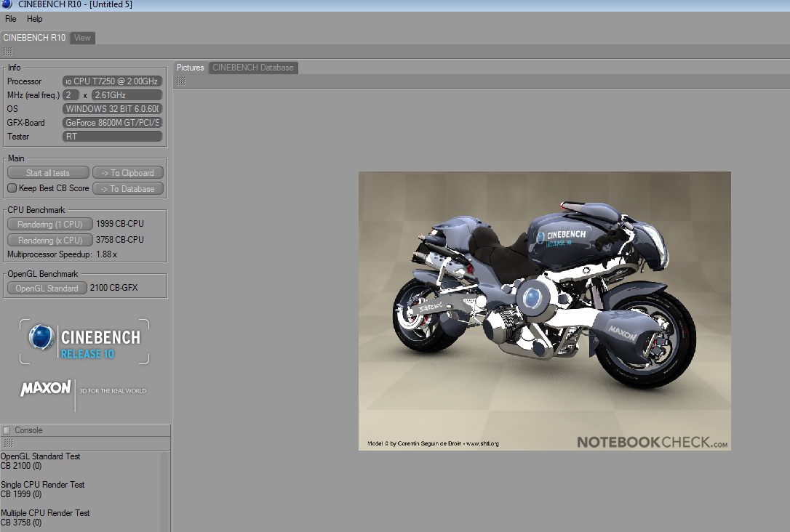Click the CINEBENCH Release 10 logo
The image size is (790, 532).
point(84,342)
